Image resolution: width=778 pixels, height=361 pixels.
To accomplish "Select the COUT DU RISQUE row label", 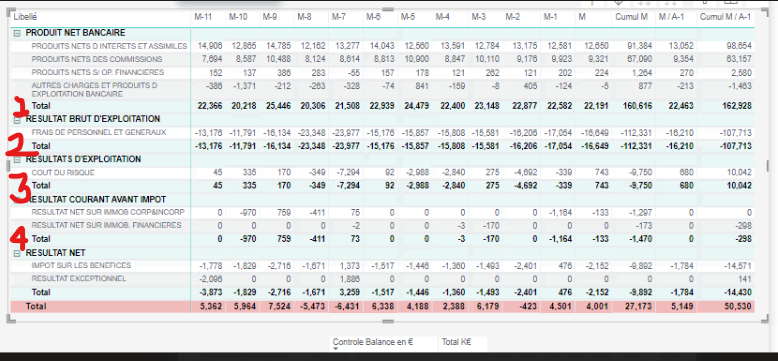I will pyautogui.click(x=63, y=173).
